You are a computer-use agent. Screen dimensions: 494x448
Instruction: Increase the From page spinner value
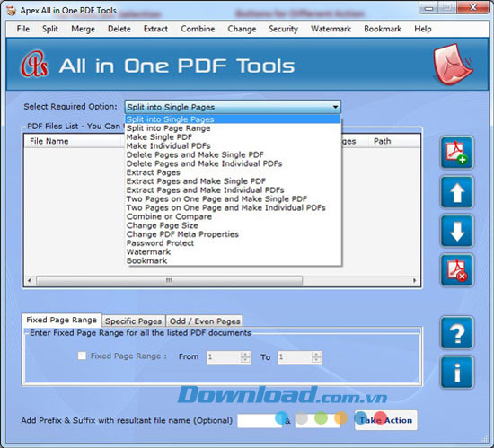(x=245, y=355)
